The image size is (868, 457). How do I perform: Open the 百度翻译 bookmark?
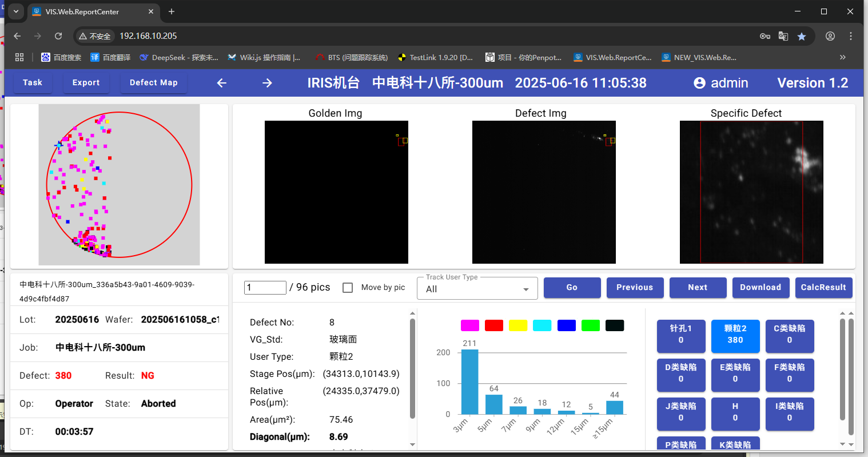[110, 57]
